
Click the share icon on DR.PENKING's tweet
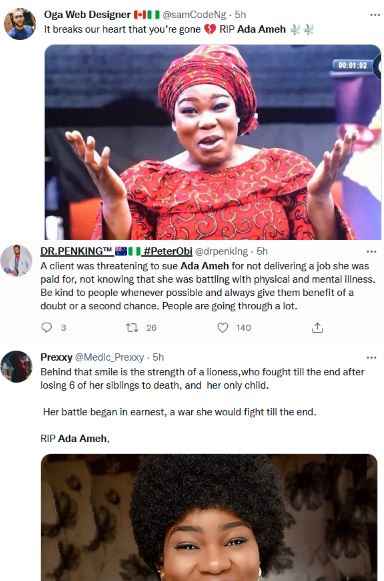[x=317, y=328]
